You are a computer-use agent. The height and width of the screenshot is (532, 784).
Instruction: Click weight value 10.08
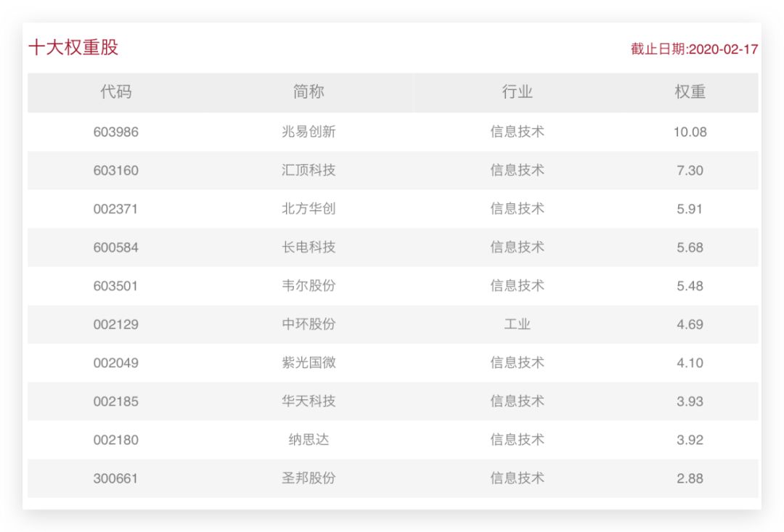point(690,132)
